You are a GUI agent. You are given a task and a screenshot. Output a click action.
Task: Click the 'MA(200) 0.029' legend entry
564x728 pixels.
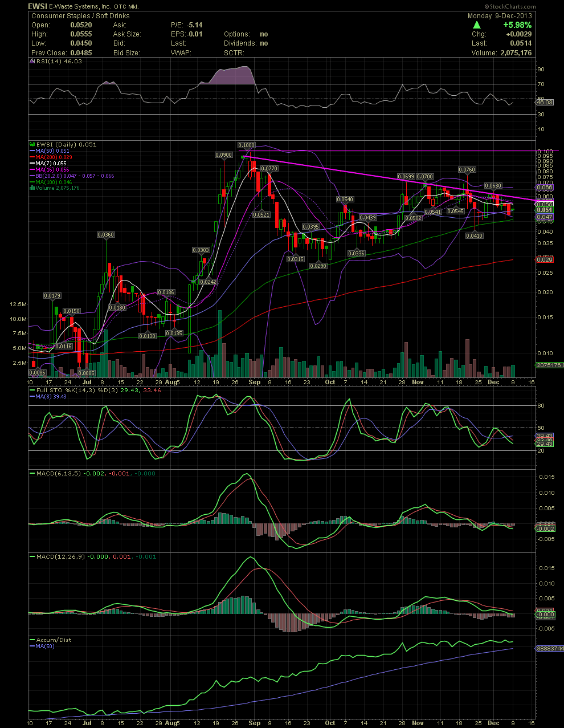[x=54, y=157]
